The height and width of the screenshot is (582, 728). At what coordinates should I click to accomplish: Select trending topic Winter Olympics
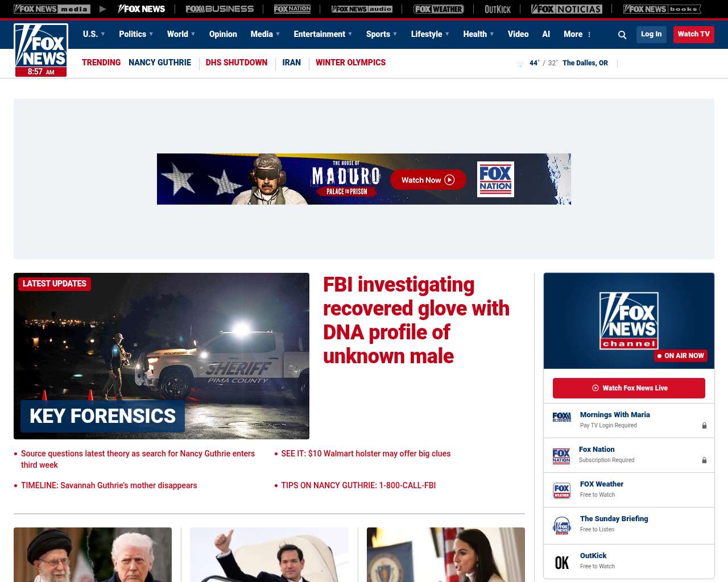tap(350, 63)
